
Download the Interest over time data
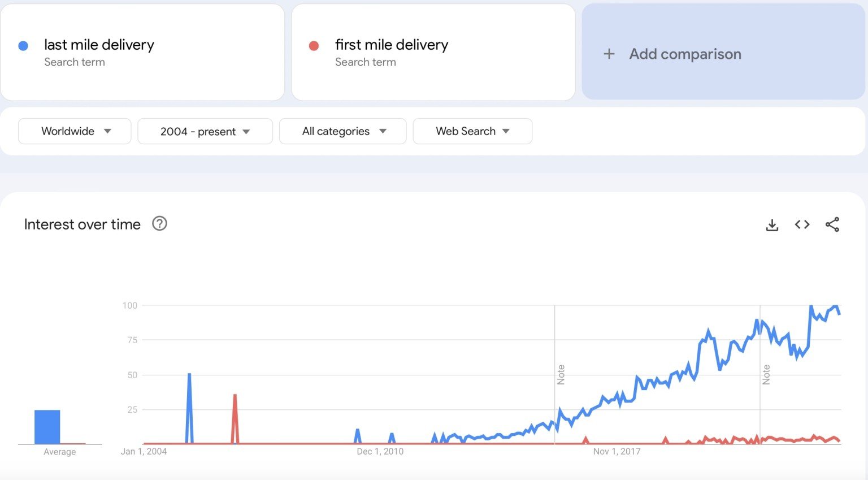[772, 224]
